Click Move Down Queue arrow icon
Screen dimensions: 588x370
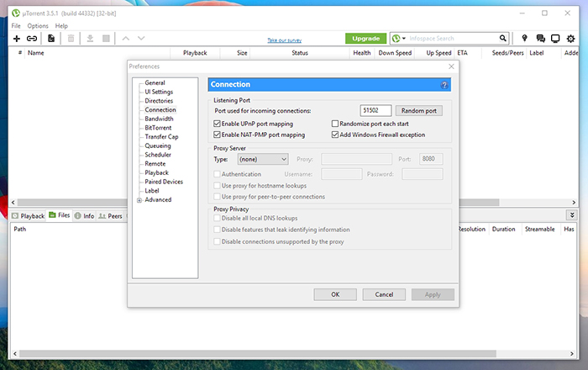pyautogui.click(x=141, y=39)
